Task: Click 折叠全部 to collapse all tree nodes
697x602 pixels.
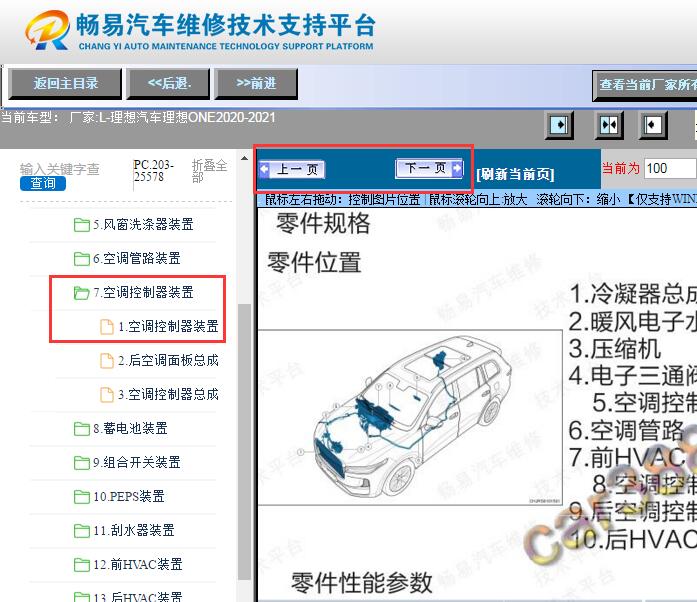Action: tap(209, 171)
